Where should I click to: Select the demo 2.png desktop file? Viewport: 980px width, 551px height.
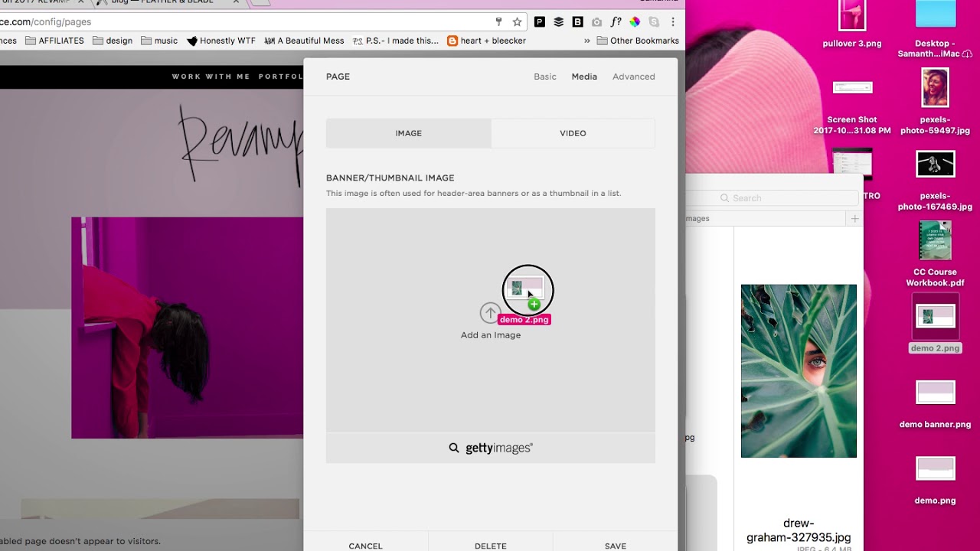pos(935,323)
